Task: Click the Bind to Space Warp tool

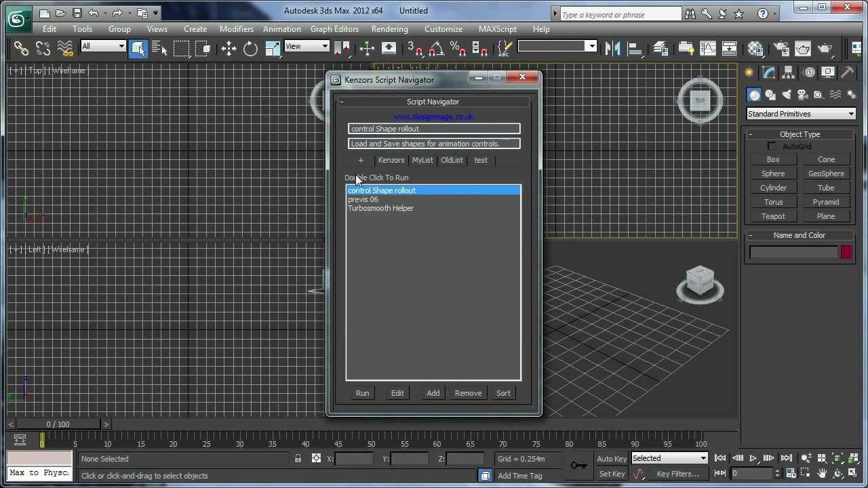Action: [x=65, y=47]
